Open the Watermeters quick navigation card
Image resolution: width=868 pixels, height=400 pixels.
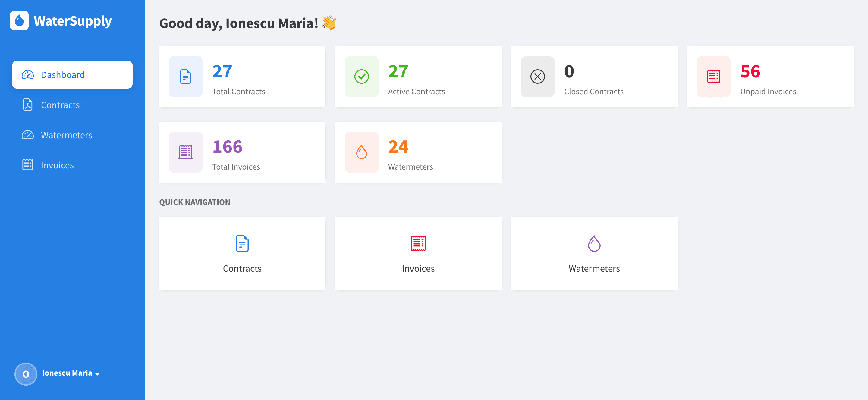594,253
